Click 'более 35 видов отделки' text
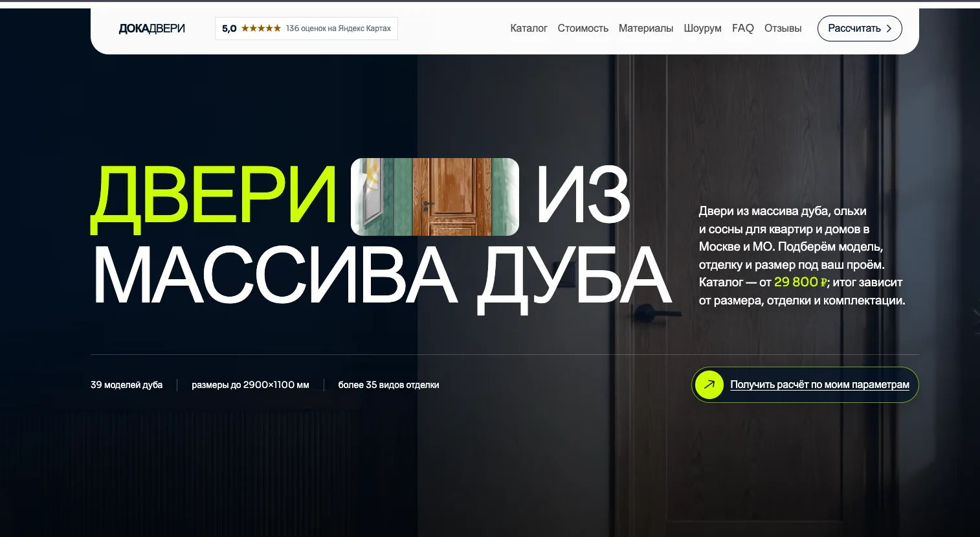 click(x=388, y=385)
